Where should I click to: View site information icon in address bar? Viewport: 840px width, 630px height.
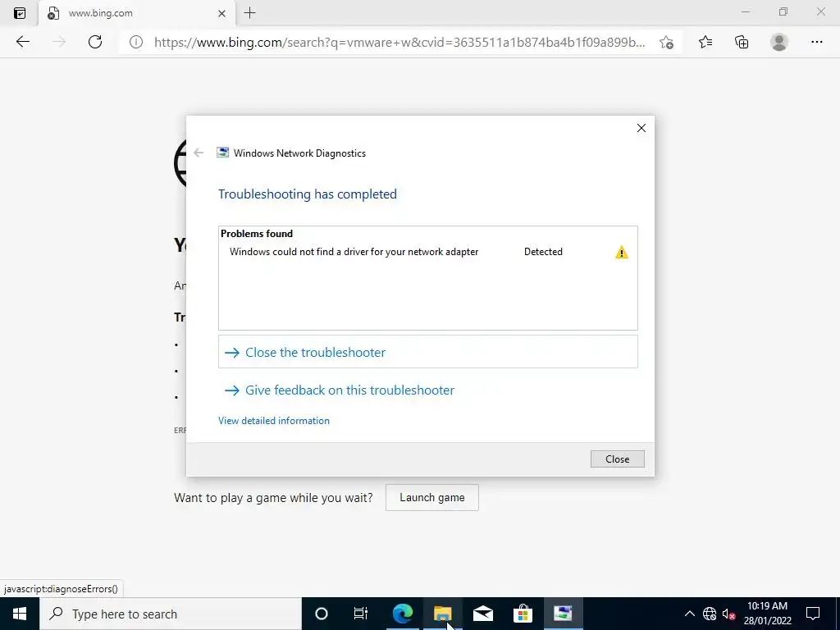click(x=136, y=42)
